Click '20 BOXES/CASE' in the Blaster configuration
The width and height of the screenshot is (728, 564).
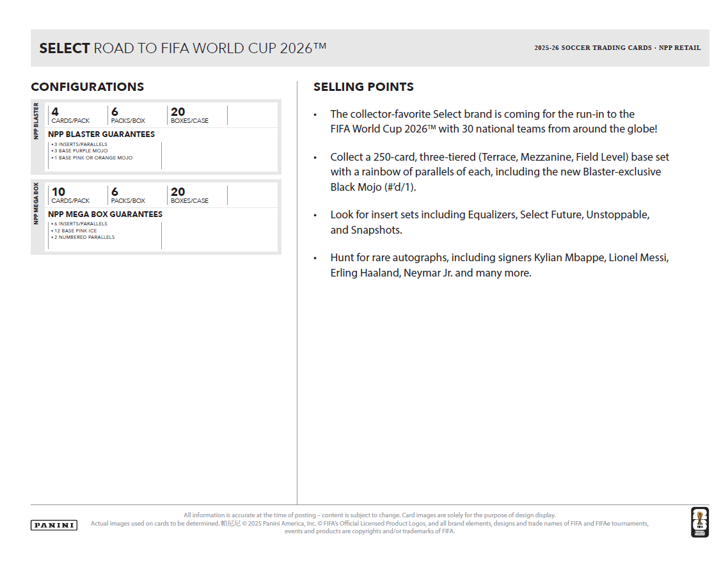pos(189,115)
